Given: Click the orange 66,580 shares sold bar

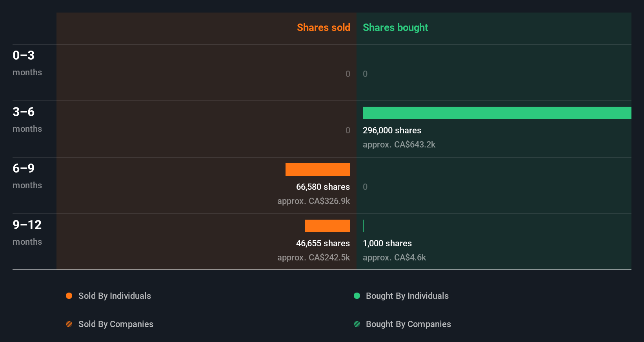Looking at the screenshot, I should tap(318, 169).
